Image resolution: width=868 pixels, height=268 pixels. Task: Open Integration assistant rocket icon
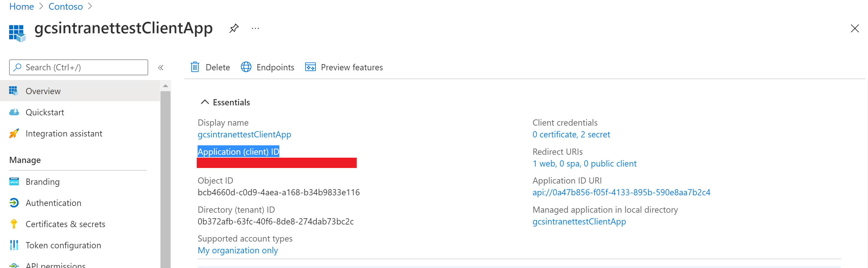pyautogui.click(x=14, y=134)
